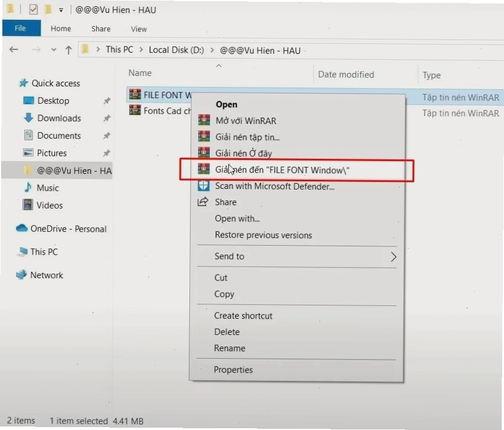Viewport: 504px width, 430px height.
Task: Sort files by Date modified column
Action: pyautogui.click(x=346, y=75)
